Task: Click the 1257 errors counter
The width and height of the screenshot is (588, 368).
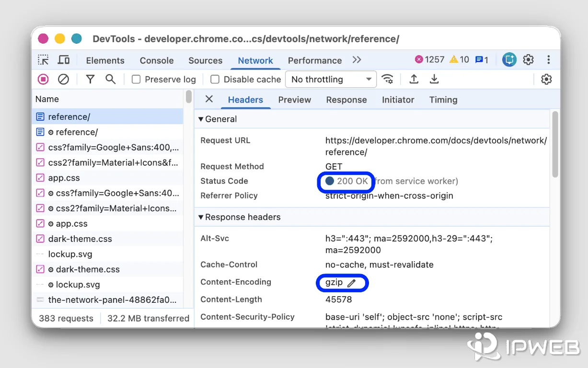Action: coord(430,60)
